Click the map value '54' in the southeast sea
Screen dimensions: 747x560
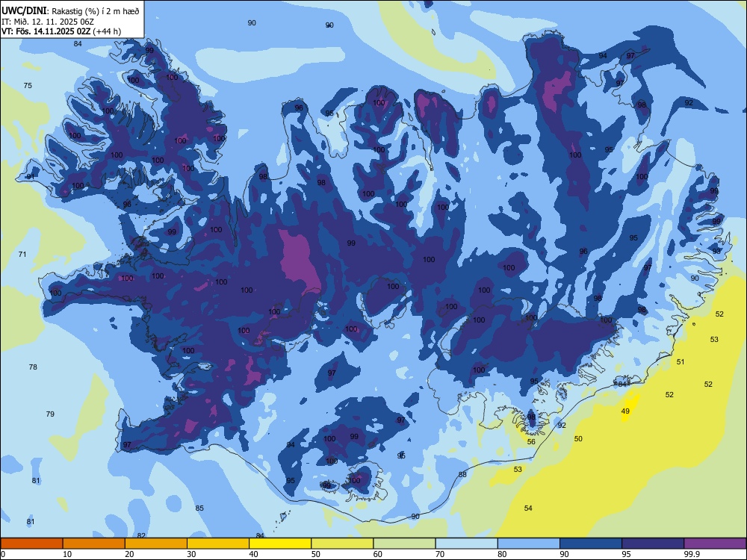click(528, 508)
